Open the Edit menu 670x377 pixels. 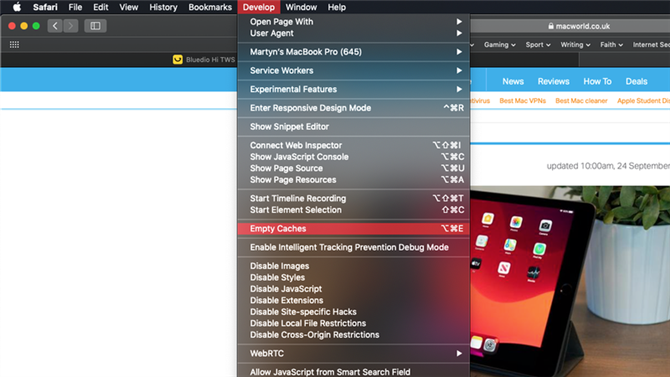pyautogui.click(x=101, y=7)
